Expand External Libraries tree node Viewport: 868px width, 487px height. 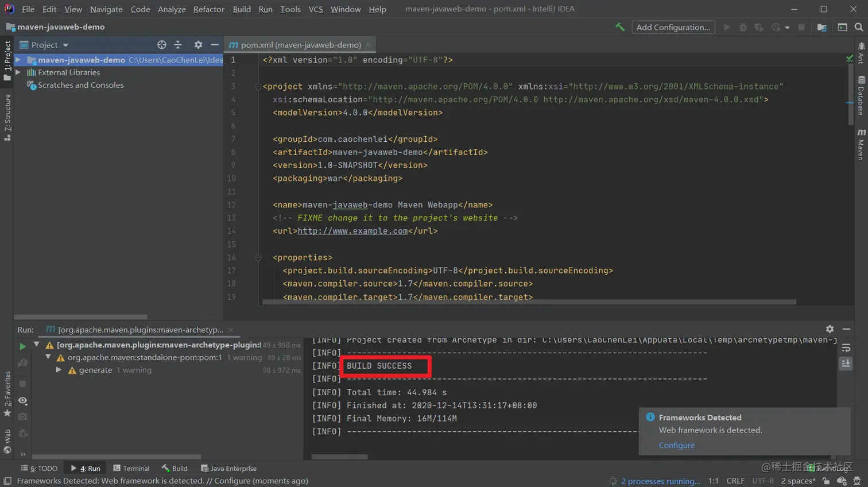coord(18,72)
